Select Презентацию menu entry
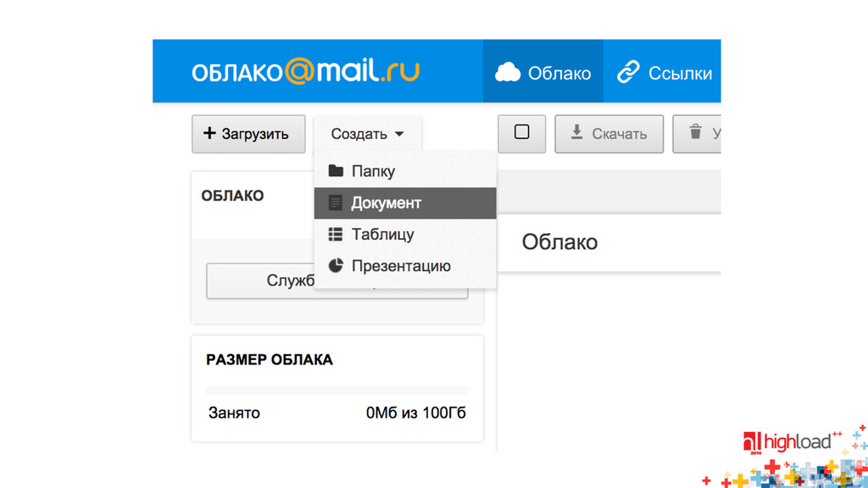The height and width of the screenshot is (488, 868). [x=405, y=266]
